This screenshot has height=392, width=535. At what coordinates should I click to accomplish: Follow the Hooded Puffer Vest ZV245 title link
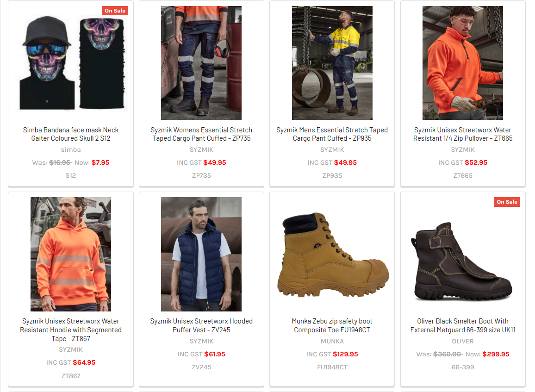coord(201,325)
